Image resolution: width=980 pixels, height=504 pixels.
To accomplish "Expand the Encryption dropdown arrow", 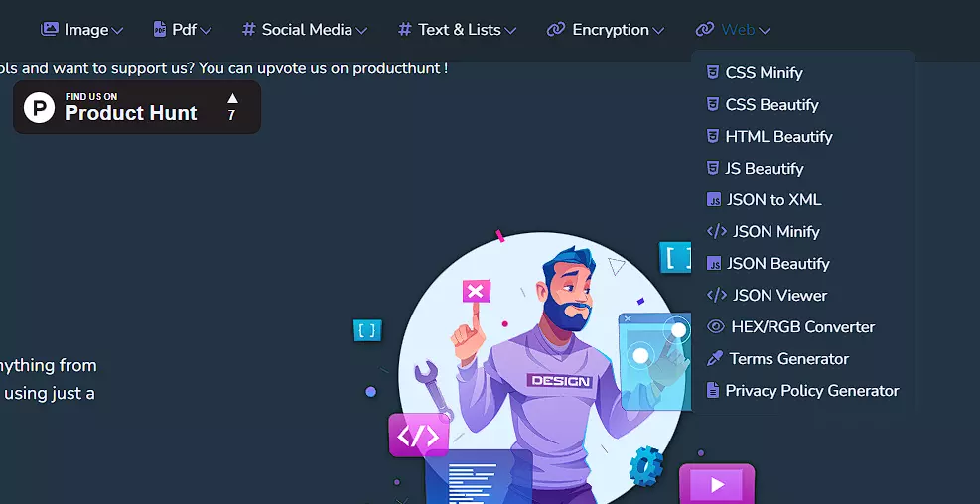I will point(658,30).
